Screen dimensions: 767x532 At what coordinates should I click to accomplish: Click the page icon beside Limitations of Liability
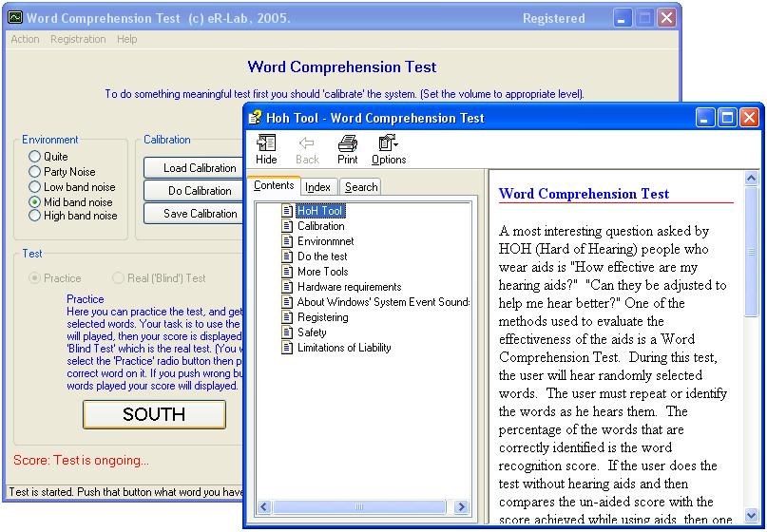[287, 347]
